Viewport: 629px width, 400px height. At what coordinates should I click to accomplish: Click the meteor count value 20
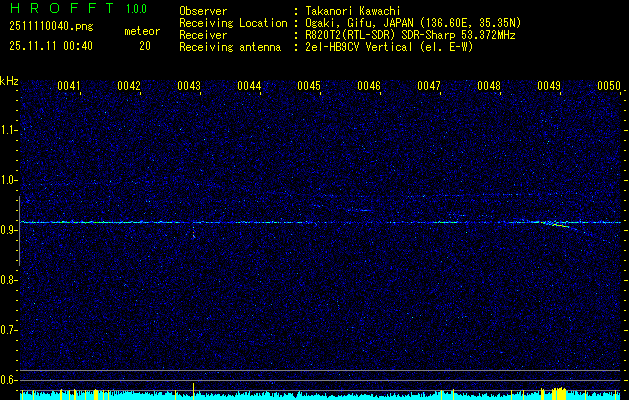tap(145, 46)
